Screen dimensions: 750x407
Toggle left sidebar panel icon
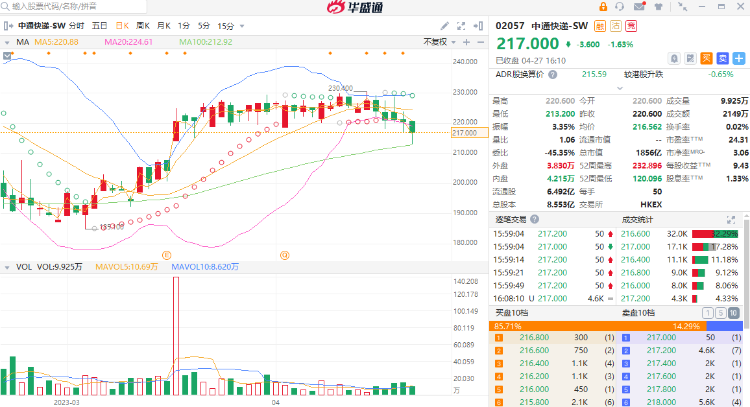coord(8,26)
